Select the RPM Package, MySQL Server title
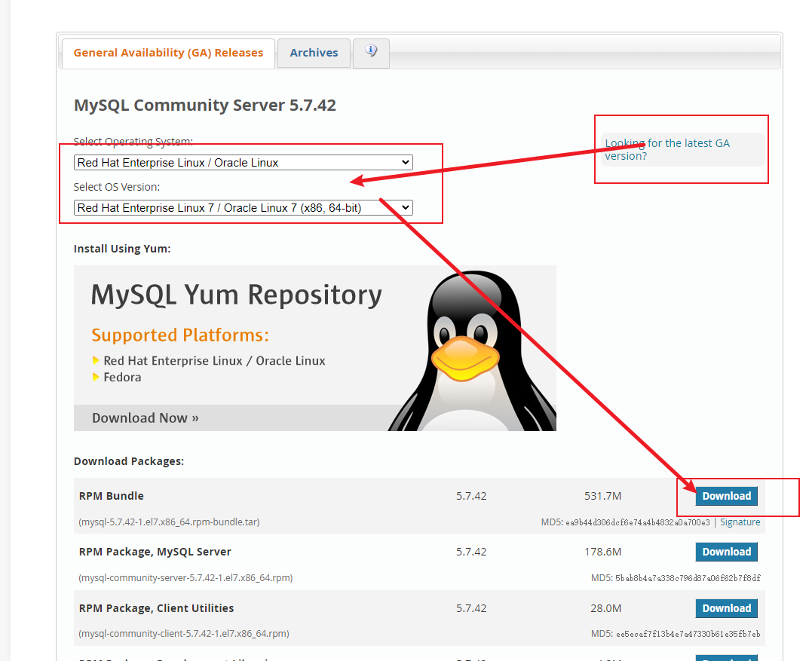The height and width of the screenshot is (661, 812). [x=155, y=552]
